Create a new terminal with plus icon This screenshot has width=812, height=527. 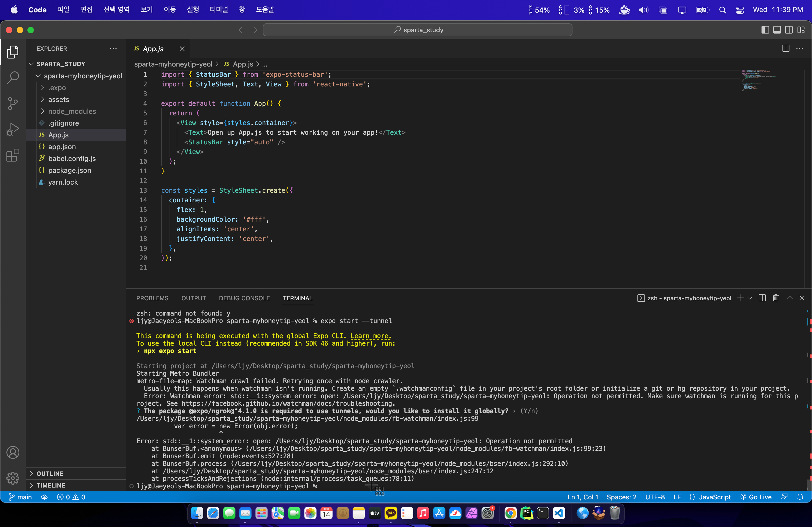(740, 298)
